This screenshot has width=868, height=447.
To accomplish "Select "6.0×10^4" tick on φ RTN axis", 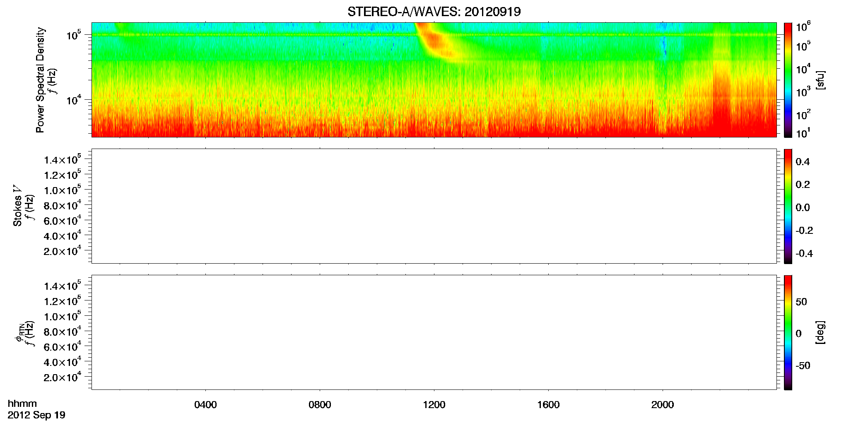I will click(63, 347).
